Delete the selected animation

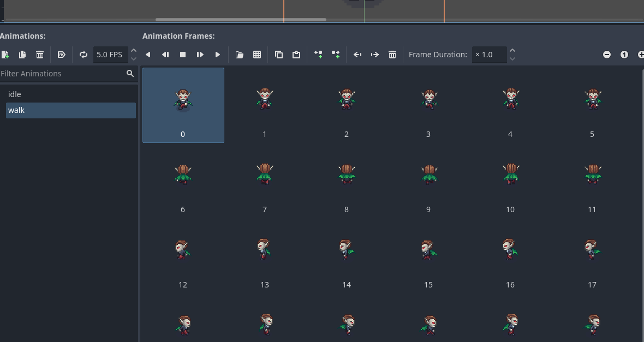[40, 55]
